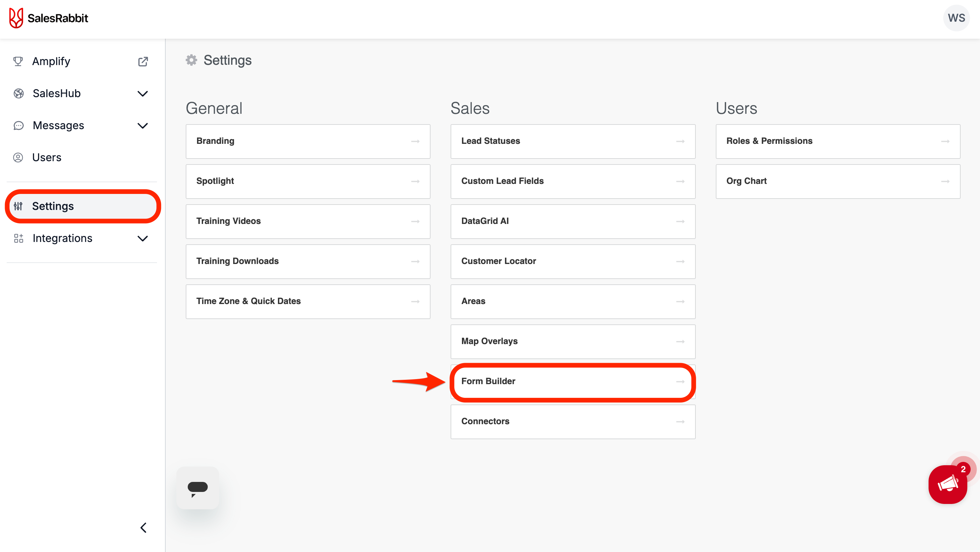The height and width of the screenshot is (552, 980).
Task: Open Training Downloads settings
Action: pos(308,262)
